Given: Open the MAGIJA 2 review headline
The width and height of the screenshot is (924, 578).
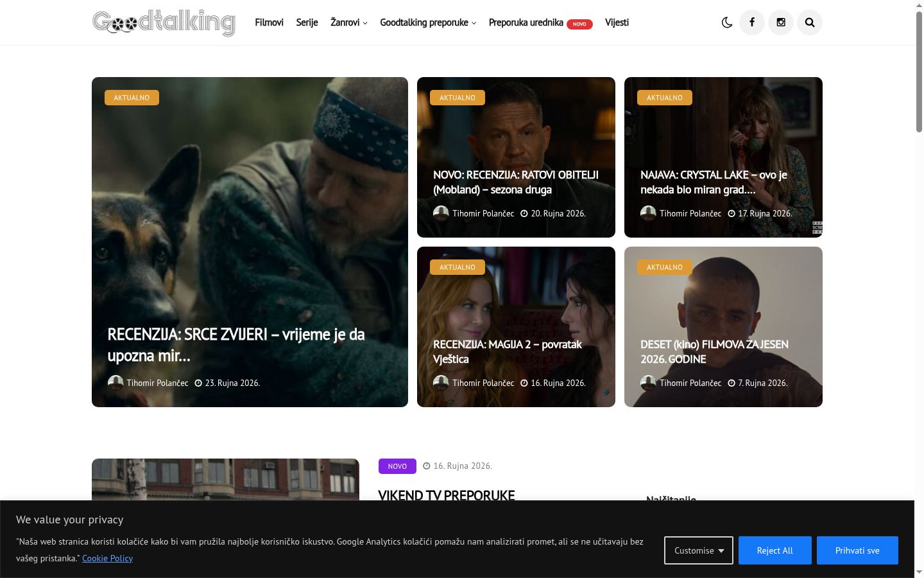Looking at the screenshot, I should tap(508, 351).
